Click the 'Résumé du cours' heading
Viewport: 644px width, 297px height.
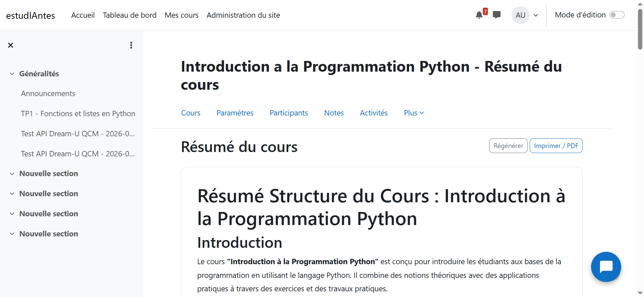tap(239, 147)
